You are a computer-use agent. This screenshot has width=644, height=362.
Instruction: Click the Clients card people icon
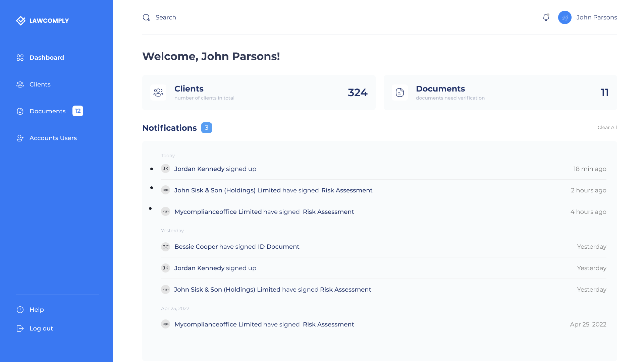pyautogui.click(x=158, y=93)
